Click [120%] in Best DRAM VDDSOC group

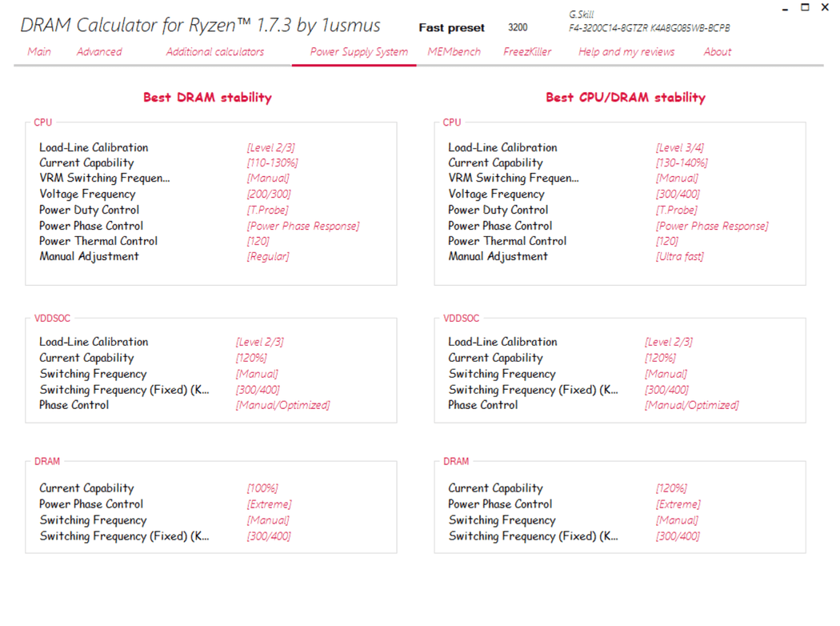[x=250, y=358]
